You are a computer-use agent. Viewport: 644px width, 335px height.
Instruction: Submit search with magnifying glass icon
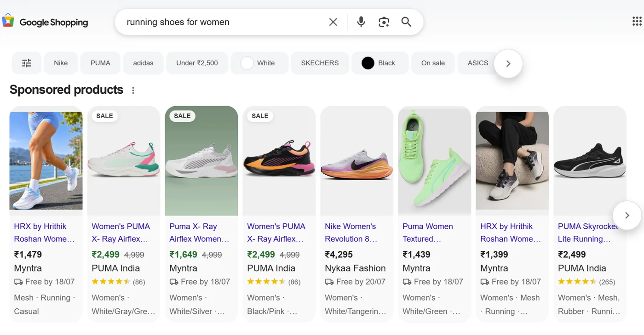(406, 22)
